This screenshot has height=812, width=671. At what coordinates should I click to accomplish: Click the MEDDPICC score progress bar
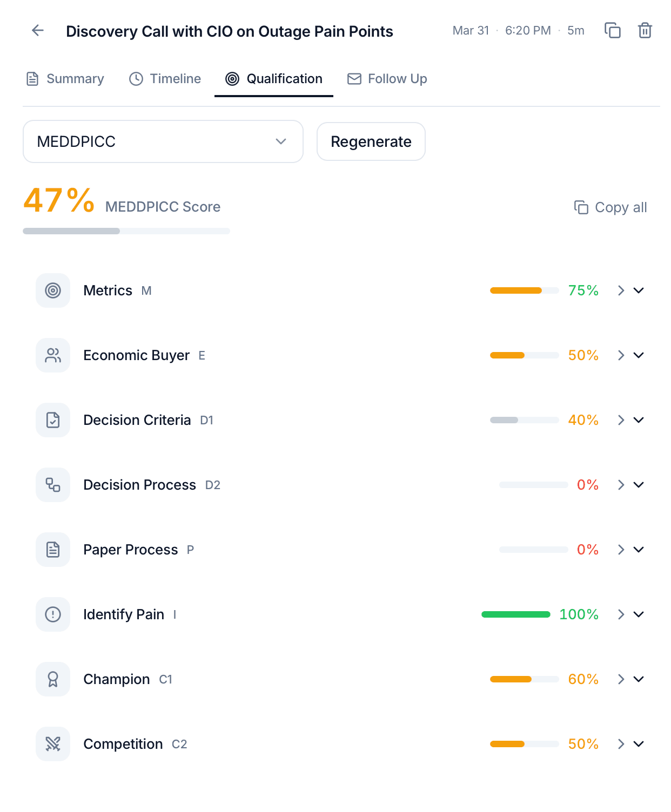point(126,231)
